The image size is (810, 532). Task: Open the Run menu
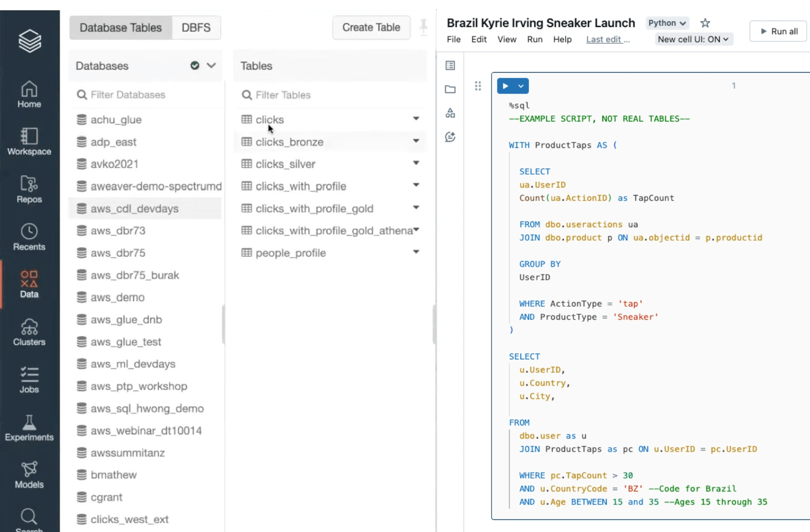(535, 39)
